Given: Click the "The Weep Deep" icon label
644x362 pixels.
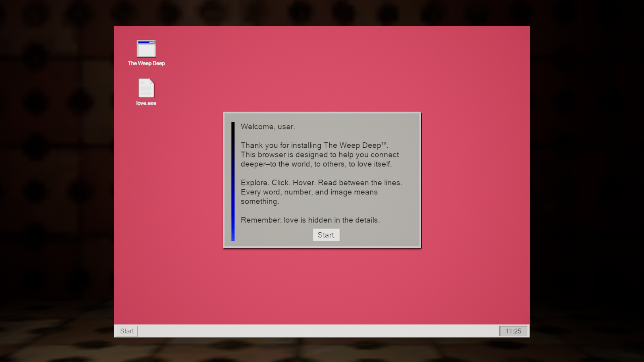Looking at the screenshot, I should click(x=146, y=63).
